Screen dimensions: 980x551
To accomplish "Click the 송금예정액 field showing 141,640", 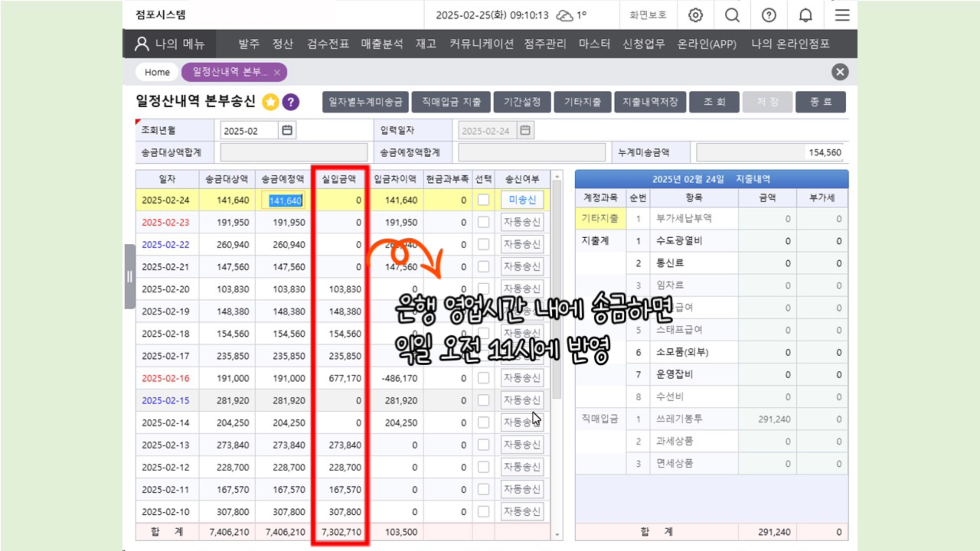I will 285,201.
